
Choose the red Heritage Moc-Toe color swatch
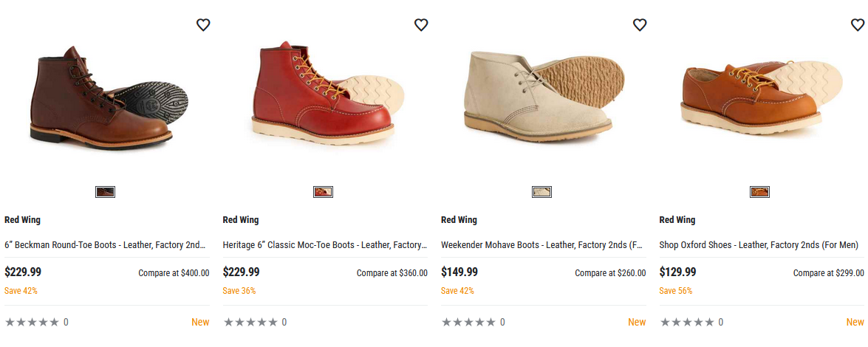point(323,192)
